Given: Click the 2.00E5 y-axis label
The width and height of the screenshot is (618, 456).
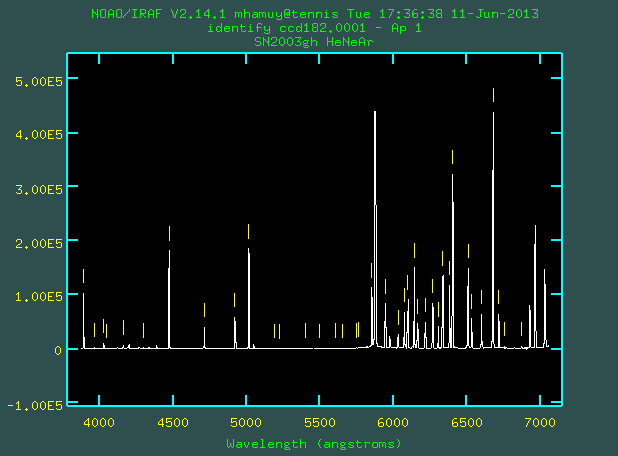Looking at the screenshot, I should pos(39,244).
